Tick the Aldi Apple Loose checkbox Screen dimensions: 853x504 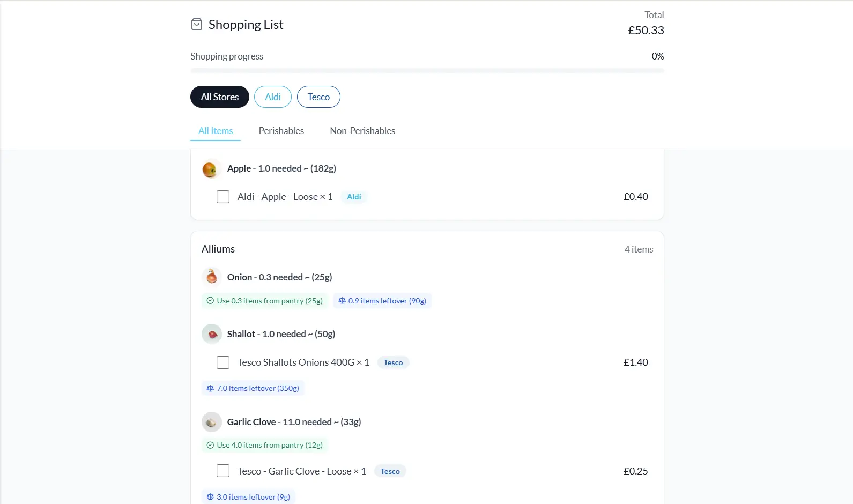click(x=223, y=197)
